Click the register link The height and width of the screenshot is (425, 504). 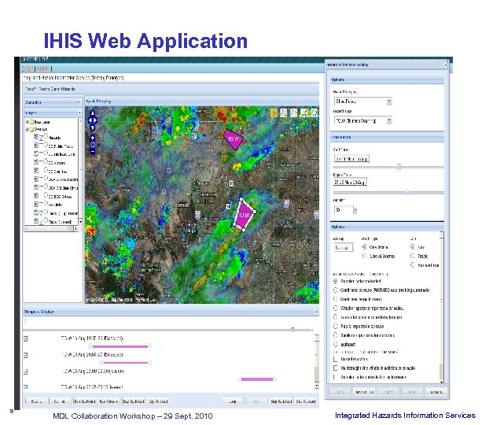click(42, 68)
